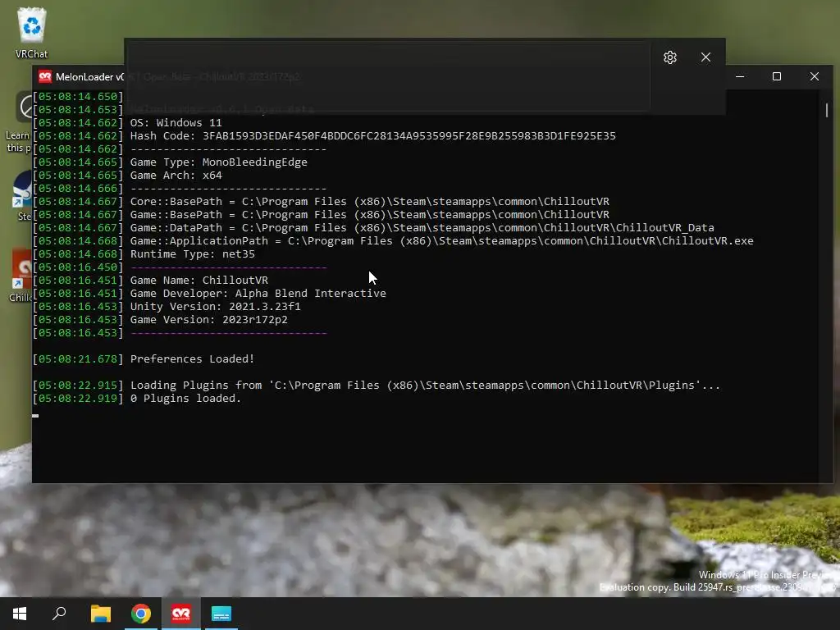Click the Hash Code line in console
The height and width of the screenshot is (630, 840).
click(373, 136)
